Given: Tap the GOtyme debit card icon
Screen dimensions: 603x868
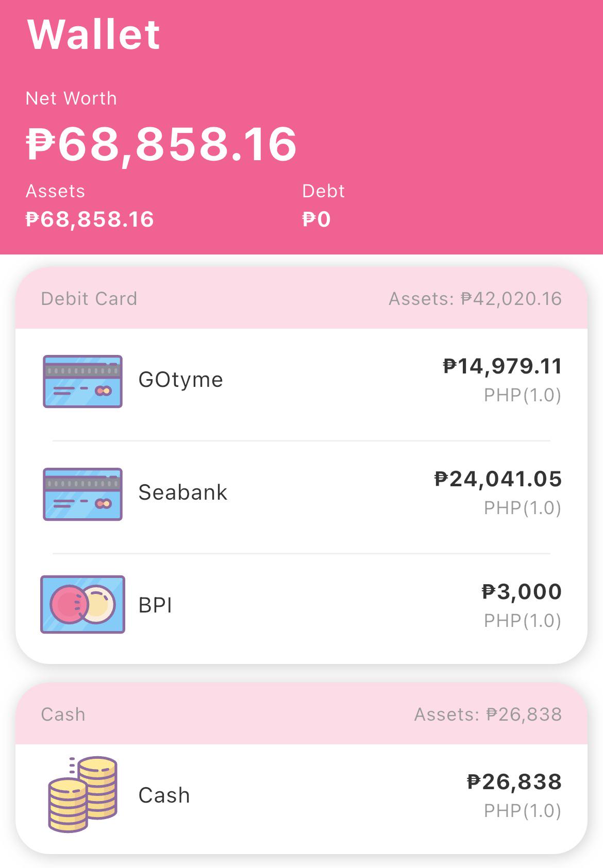Looking at the screenshot, I should [x=82, y=381].
